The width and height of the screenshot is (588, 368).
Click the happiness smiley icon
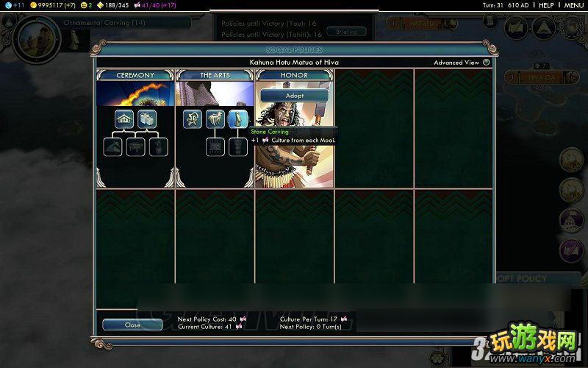[84, 5]
